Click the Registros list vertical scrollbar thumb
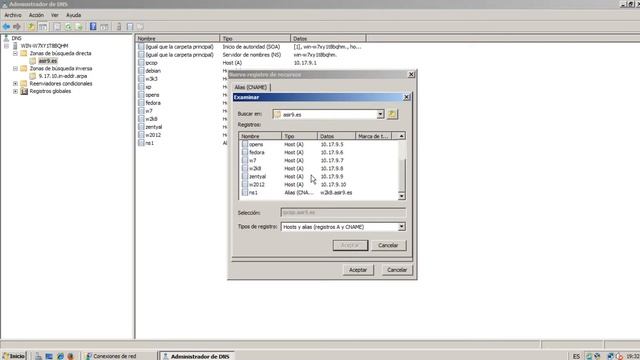This screenshot has width=640, height=360. tap(402, 175)
